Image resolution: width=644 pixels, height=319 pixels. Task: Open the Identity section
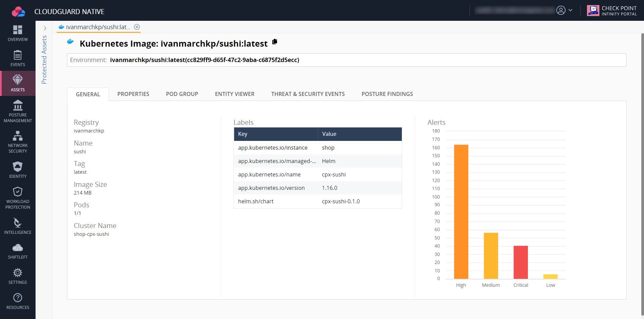(x=18, y=170)
